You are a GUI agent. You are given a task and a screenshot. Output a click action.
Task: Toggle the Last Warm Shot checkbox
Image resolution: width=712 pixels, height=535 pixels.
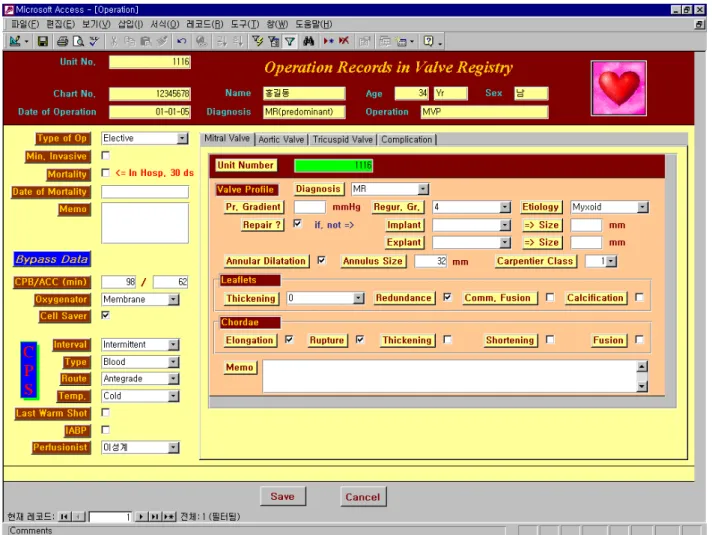(x=106, y=412)
